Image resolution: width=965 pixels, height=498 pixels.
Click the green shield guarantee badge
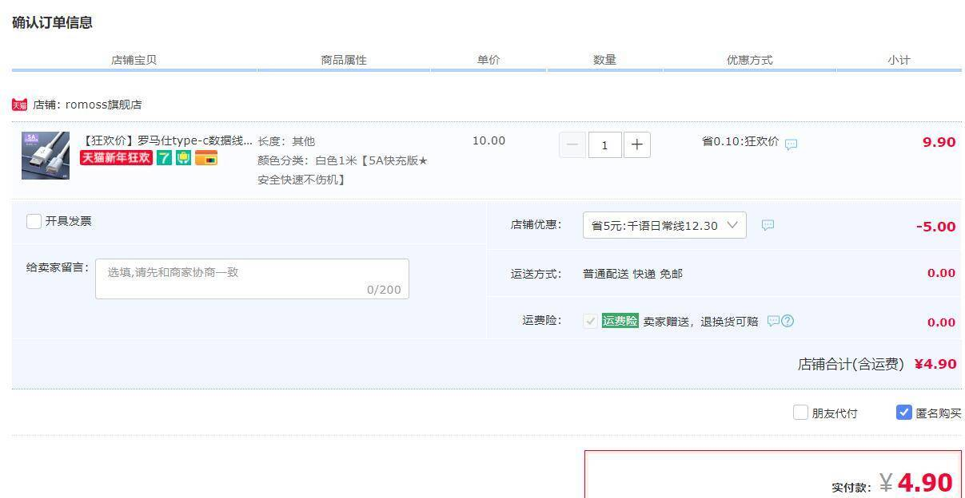click(183, 158)
